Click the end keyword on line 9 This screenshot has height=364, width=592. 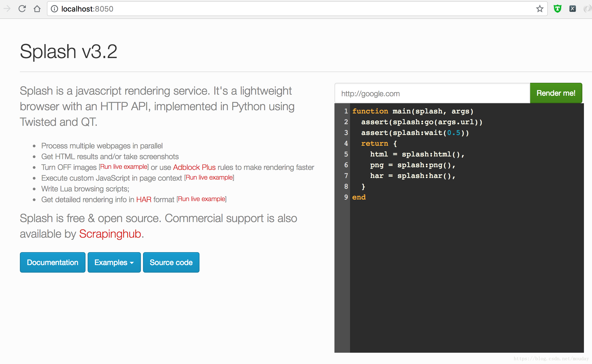tap(359, 197)
